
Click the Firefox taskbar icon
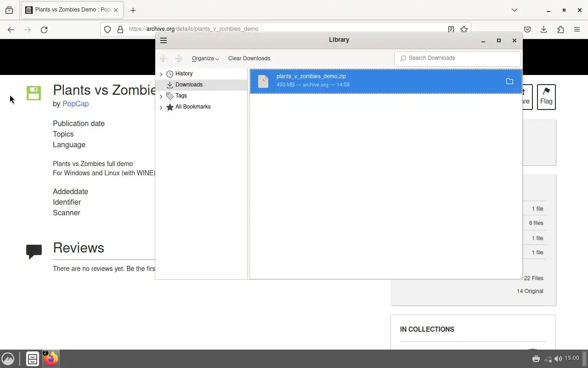pos(51,359)
